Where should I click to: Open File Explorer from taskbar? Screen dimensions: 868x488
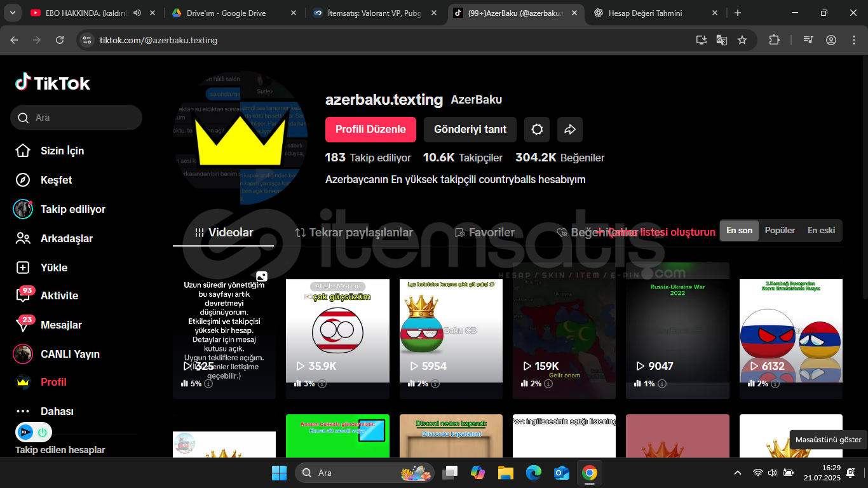(x=505, y=473)
